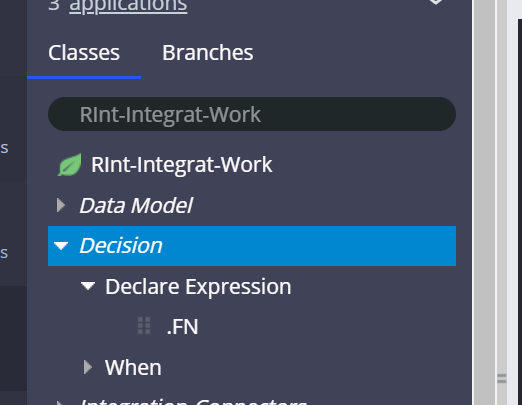Screen dimensions: 522x405
Task: Select the RInt-Integrat-Work class node
Action: 182,165
